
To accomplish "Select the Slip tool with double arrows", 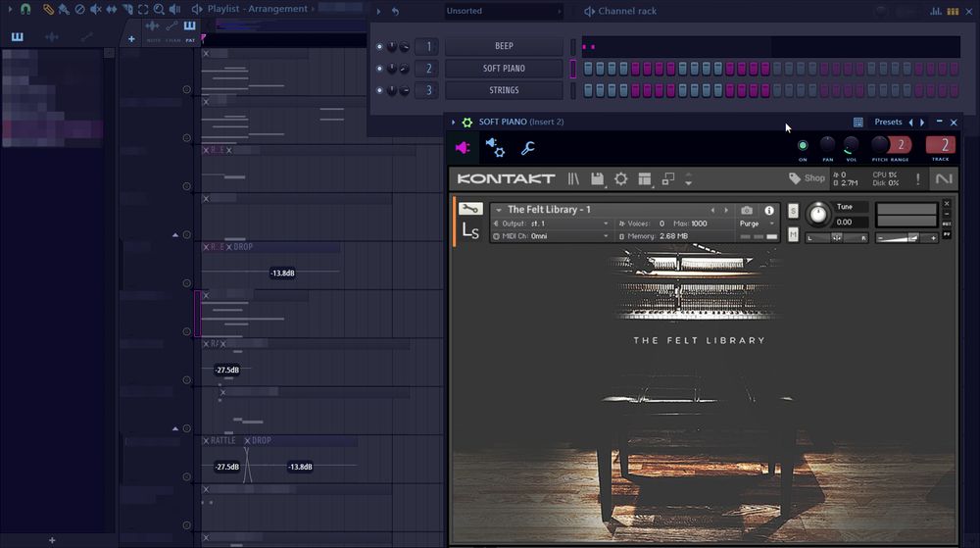I will (x=112, y=9).
